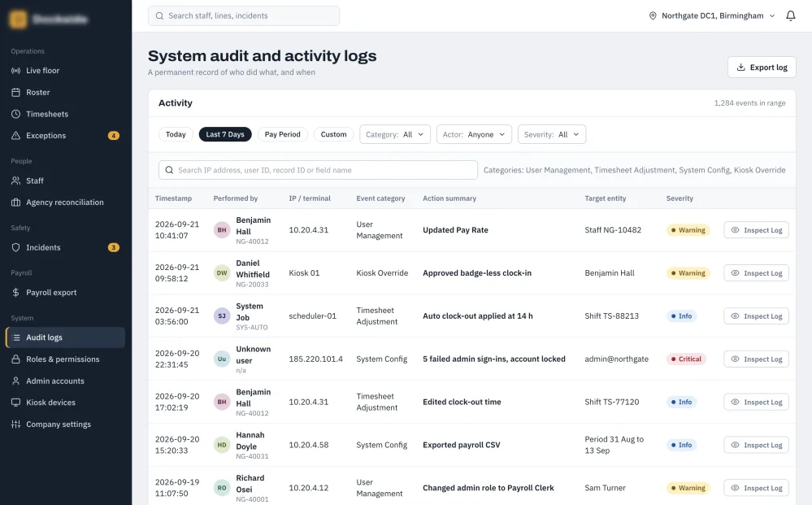The image size is (812, 505).
Task: Click the global search staff, lines, incidents field
Action: (244, 15)
